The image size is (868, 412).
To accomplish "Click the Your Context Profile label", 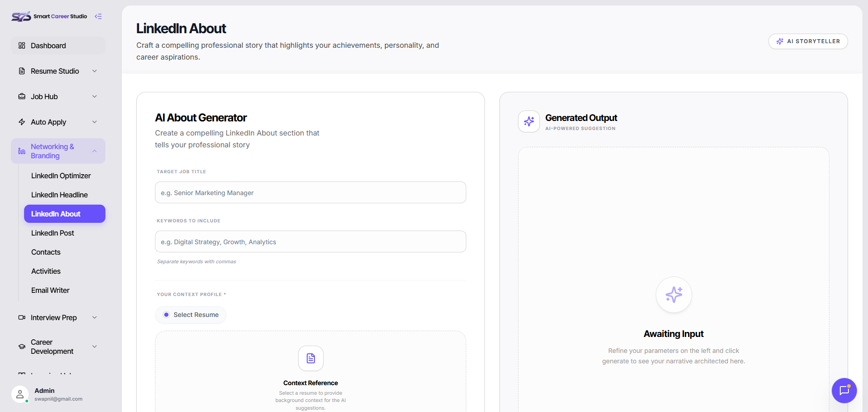I will point(191,295).
